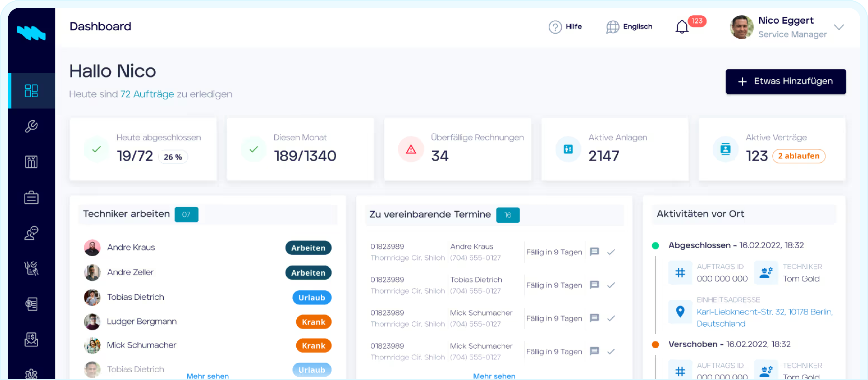Click the 16 count badge beside Zu vereinbarende Termine

(x=508, y=215)
